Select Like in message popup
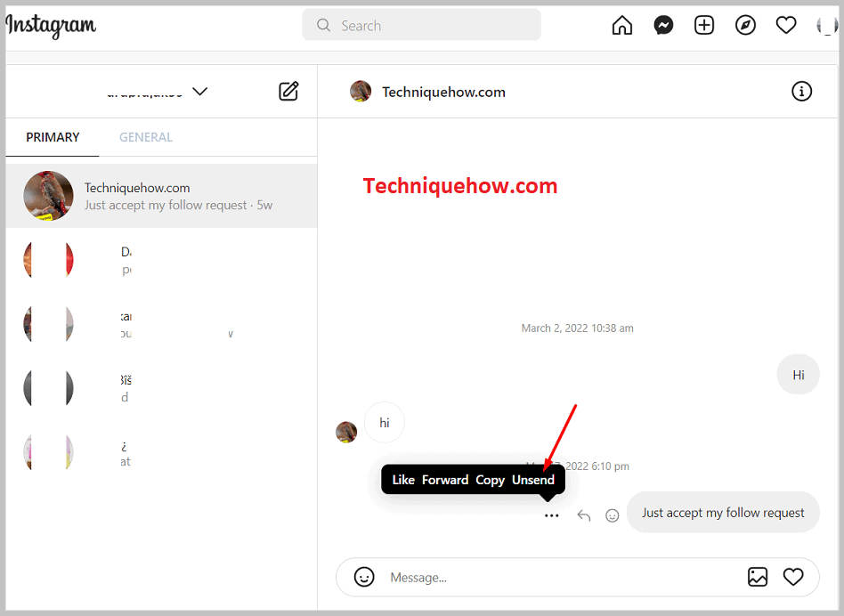844x616 pixels. 403,480
